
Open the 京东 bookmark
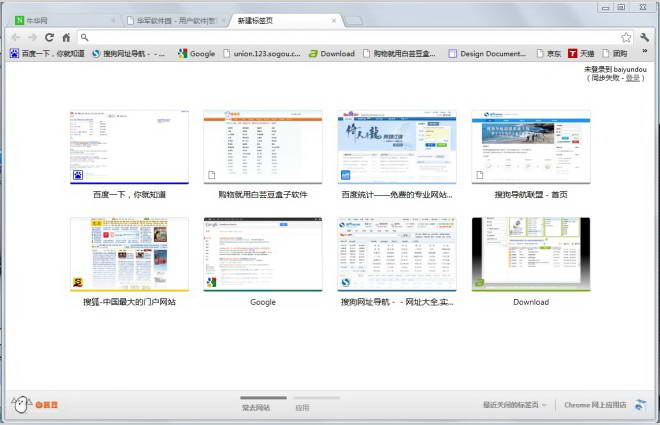tap(549, 53)
